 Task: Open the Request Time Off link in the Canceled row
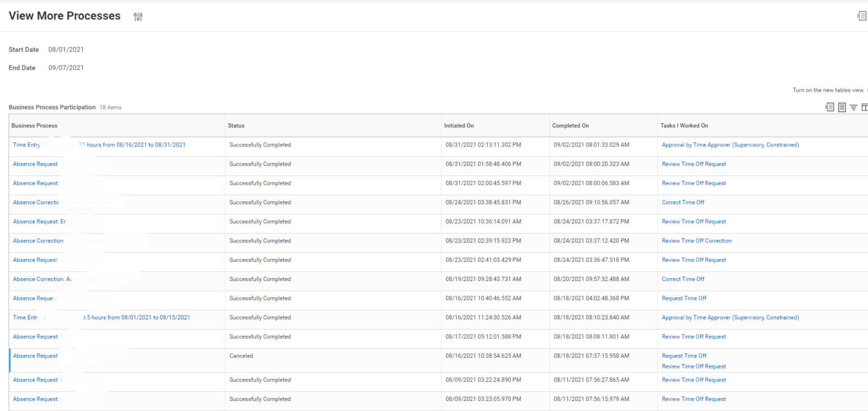[x=684, y=356]
